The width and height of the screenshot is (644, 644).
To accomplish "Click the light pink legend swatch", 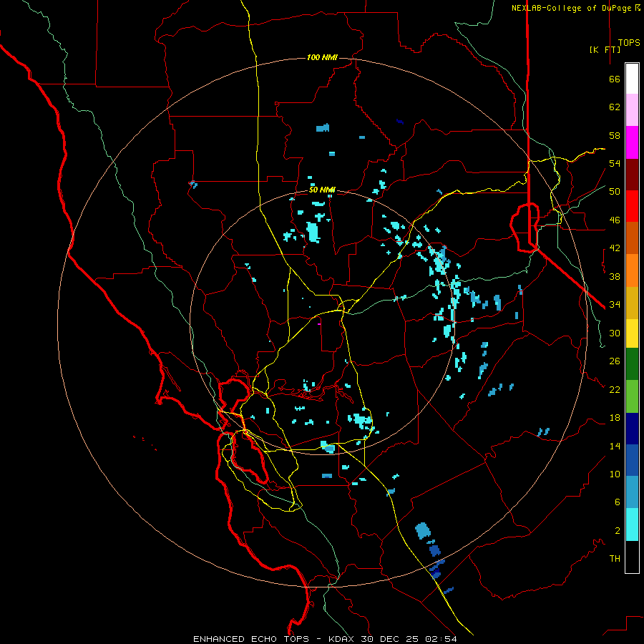I will coord(632,110).
